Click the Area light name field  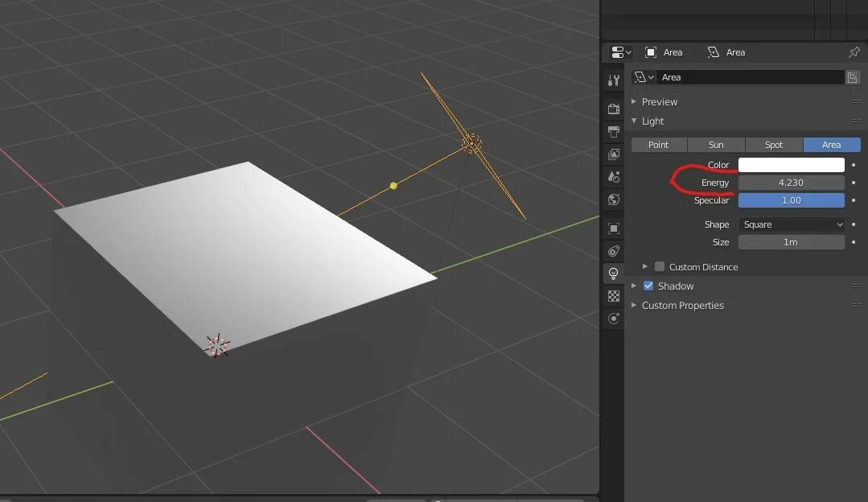(750, 77)
